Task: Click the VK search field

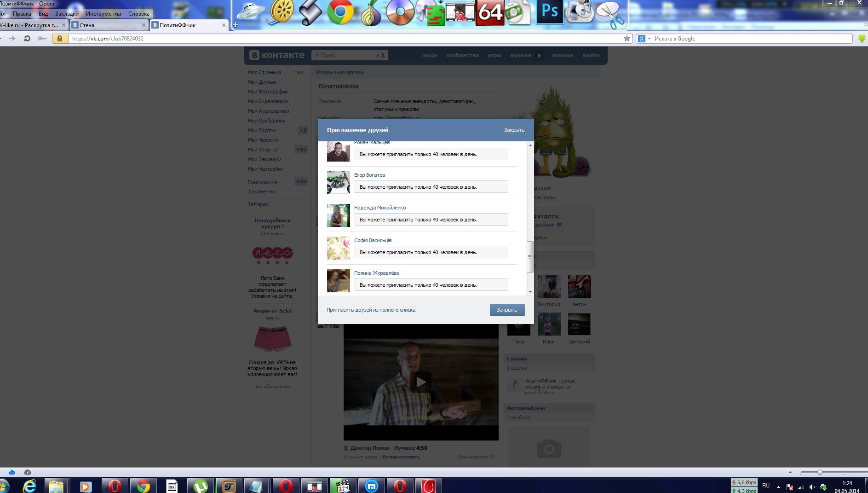Action: [x=350, y=55]
